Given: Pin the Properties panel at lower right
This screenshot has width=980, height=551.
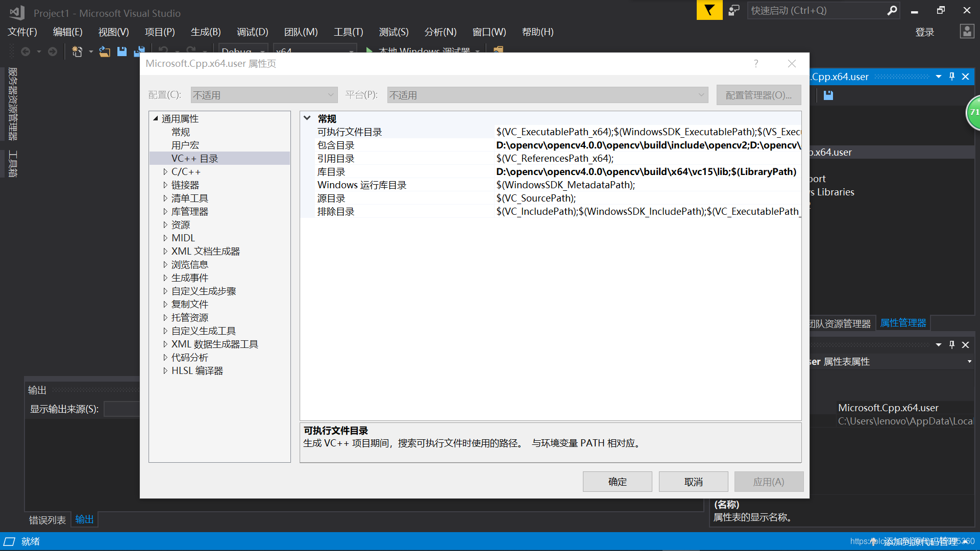Looking at the screenshot, I should 952,345.
